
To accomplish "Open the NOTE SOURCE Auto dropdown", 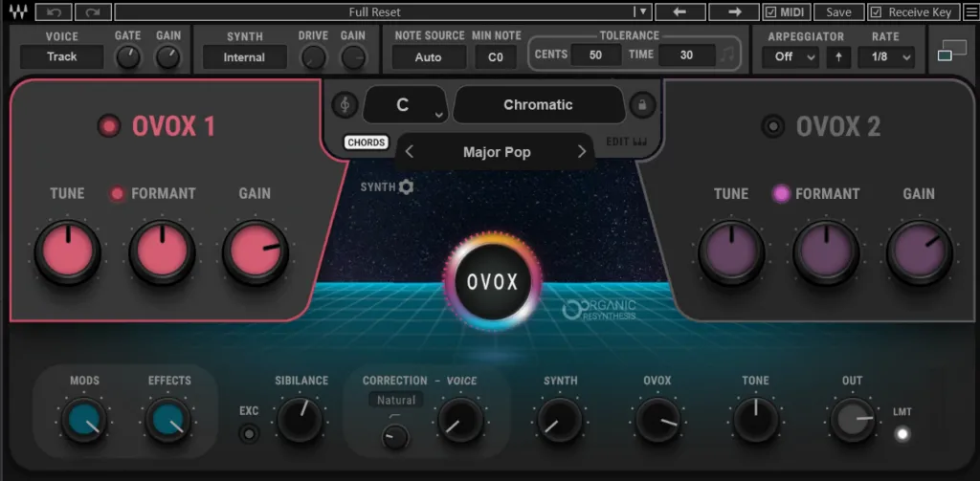I will (x=429, y=57).
